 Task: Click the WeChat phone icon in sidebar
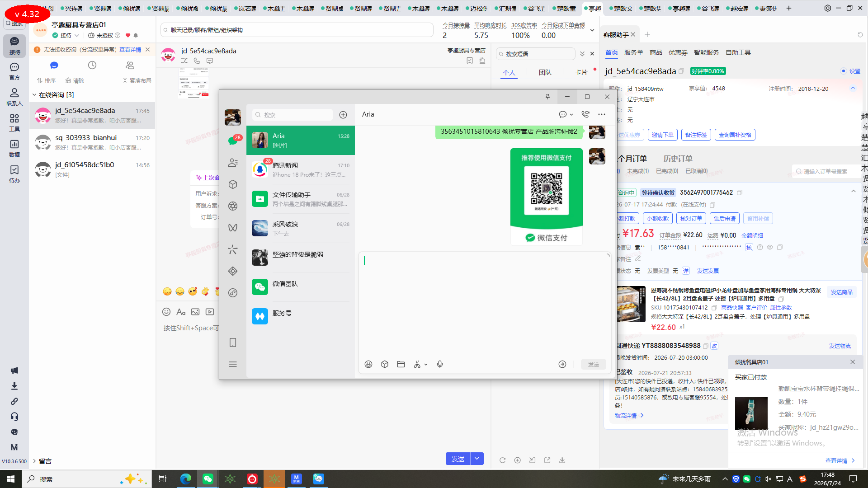(233, 343)
